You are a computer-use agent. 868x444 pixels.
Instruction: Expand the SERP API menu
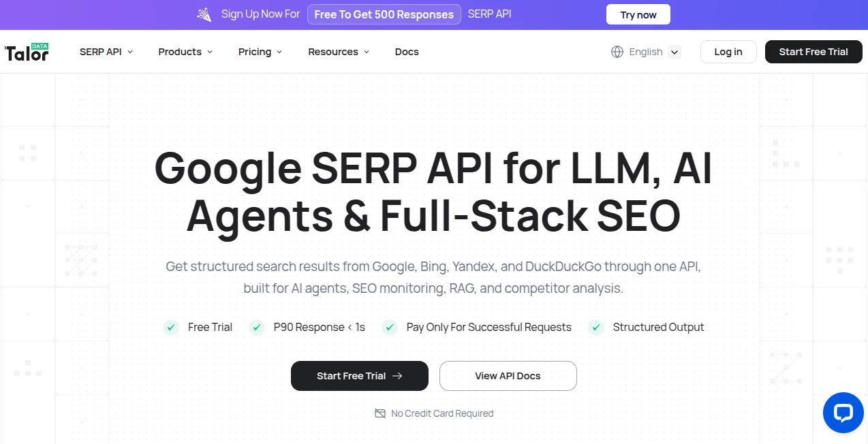pos(106,52)
